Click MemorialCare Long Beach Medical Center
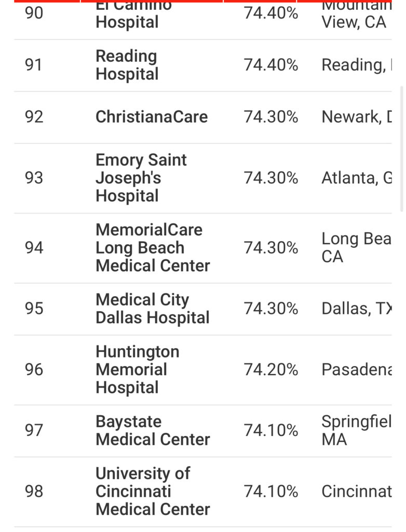The width and height of the screenshot is (406, 532). 153,248
